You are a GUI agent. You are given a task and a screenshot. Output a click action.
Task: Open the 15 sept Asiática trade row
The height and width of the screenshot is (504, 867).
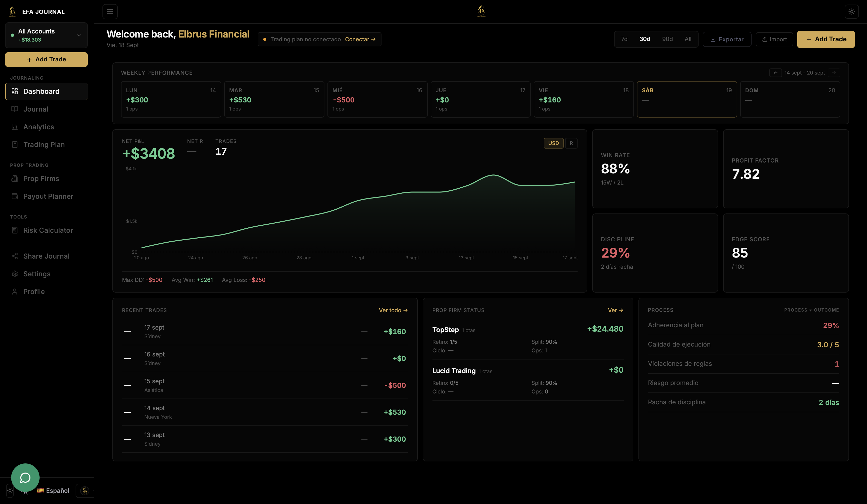(x=265, y=385)
